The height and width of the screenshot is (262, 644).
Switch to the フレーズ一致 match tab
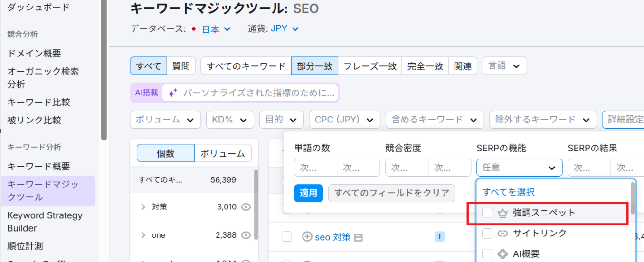tap(369, 66)
